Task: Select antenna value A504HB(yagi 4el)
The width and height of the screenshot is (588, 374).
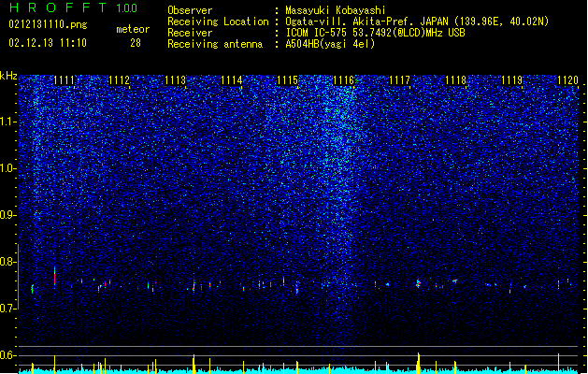Action: coord(330,44)
